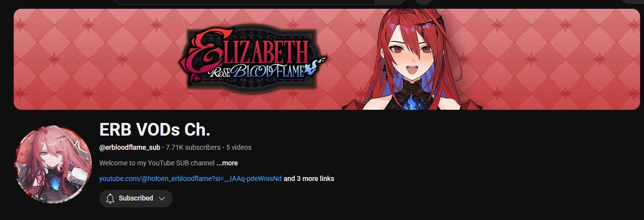Open the round channel avatar picture
The height and width of the screenshot is (220, 644).
pyautogui.click(x=53, y=164)
